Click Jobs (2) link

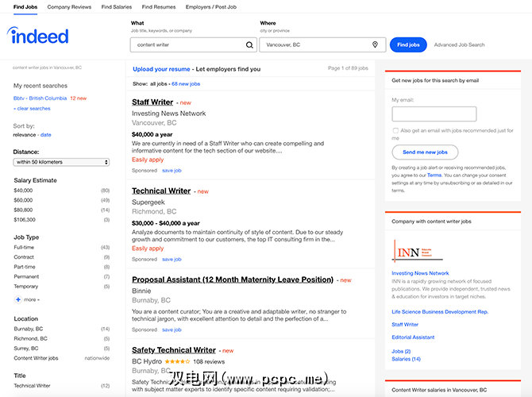click(401, 352)
